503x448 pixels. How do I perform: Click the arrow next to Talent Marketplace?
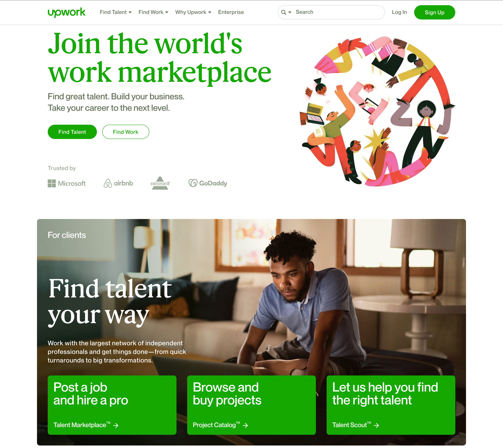116,425
